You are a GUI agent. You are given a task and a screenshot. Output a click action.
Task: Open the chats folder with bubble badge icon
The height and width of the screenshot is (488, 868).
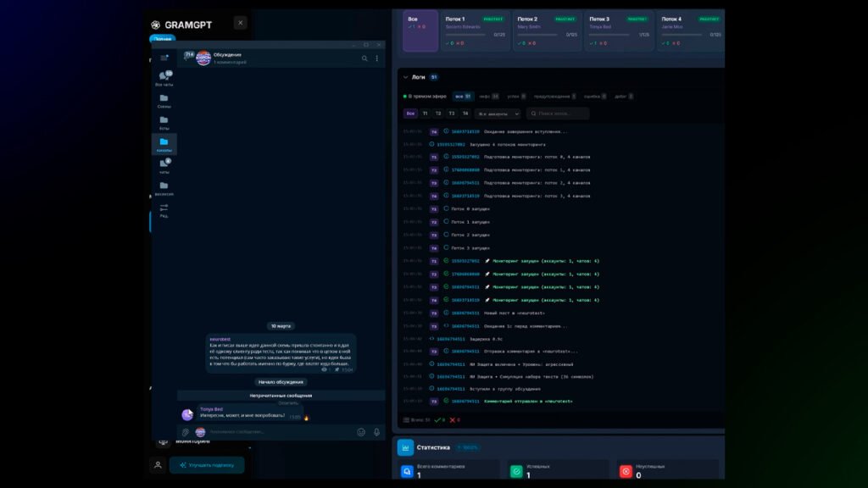164,166
